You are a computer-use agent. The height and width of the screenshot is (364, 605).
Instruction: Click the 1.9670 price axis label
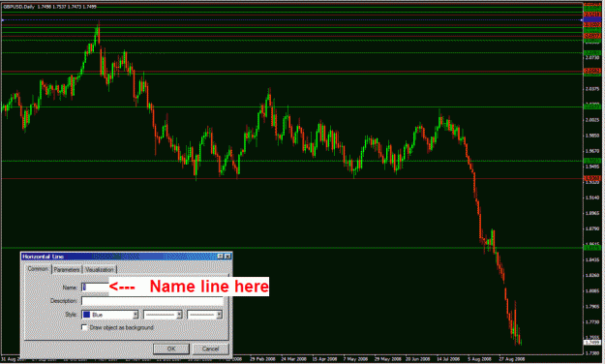(x=592, y=151)
